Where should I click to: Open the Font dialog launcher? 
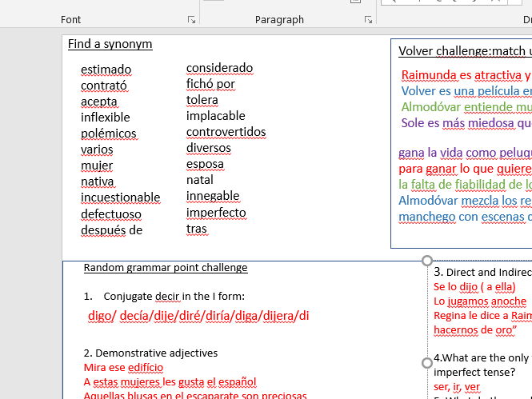pyautogui.click(x=191, y=20)
